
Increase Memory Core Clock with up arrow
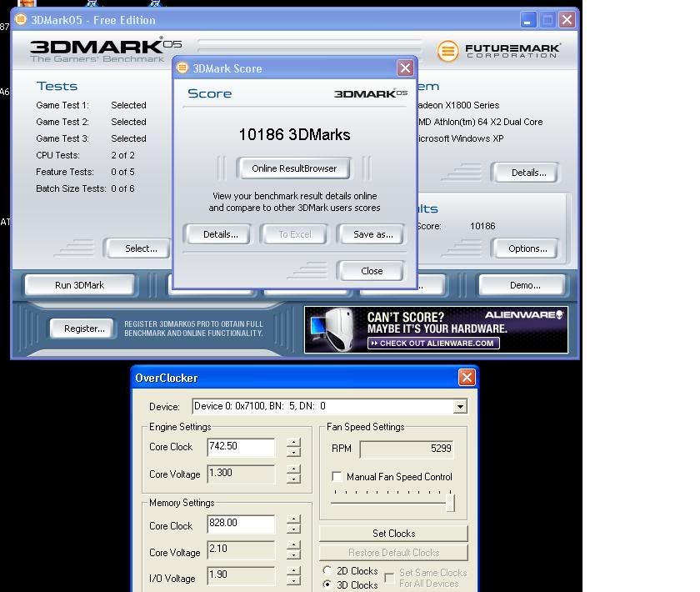pos(293,520)
